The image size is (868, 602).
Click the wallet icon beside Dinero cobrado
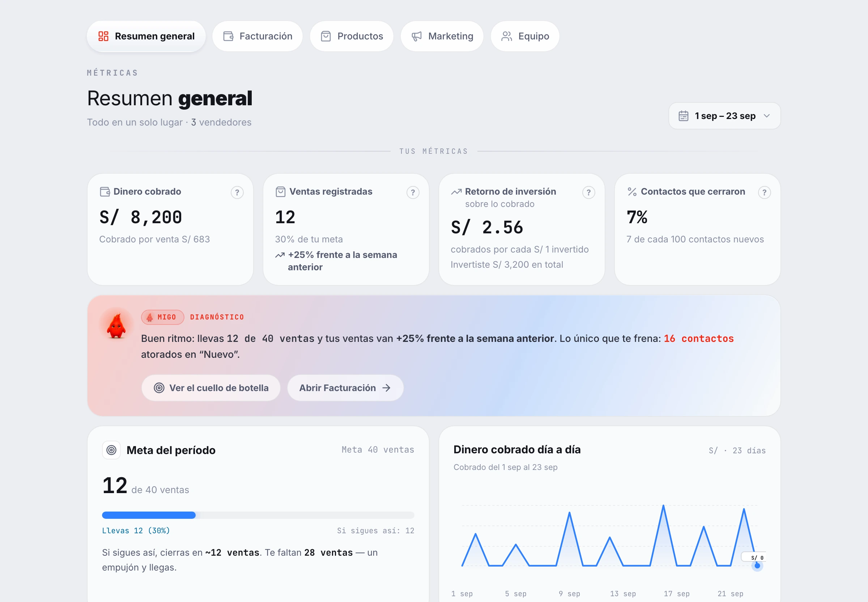[105, 192]
